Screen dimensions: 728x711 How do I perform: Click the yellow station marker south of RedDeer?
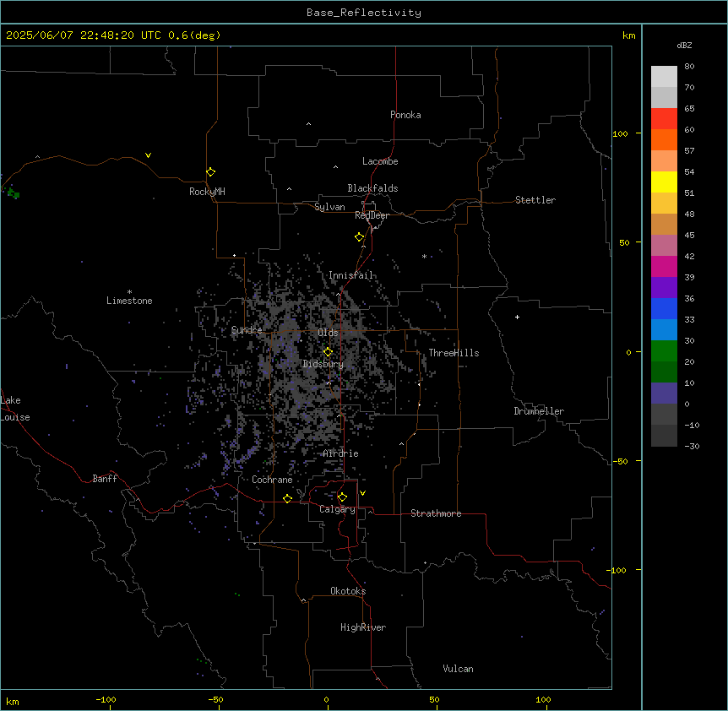(359, 237)
